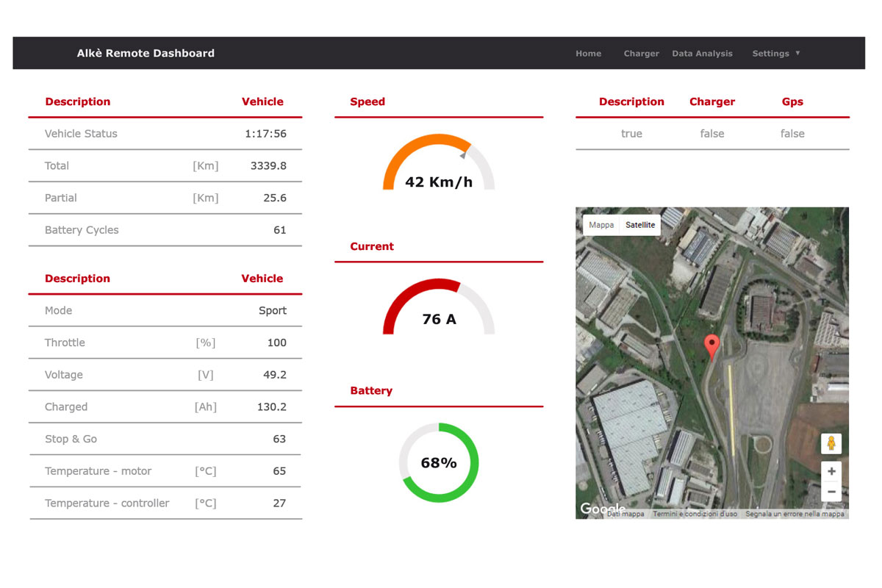
Task: Click the Stop & Go label
Action: [x=71, y=440]
